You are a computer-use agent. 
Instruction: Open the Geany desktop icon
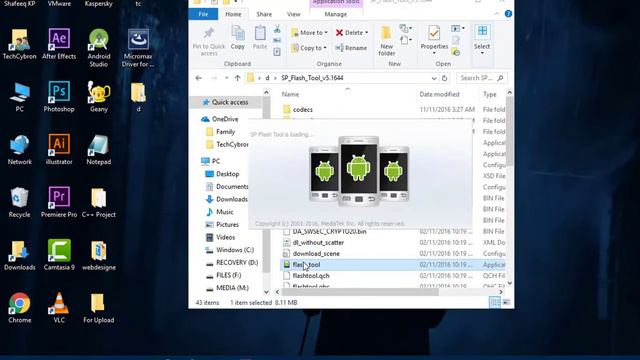[x=98, y=97]
